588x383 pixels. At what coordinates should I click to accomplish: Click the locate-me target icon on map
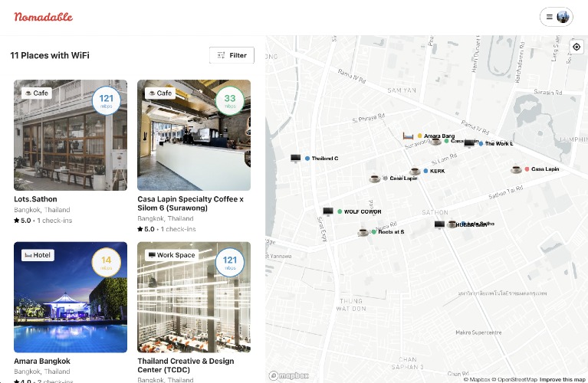577,47
